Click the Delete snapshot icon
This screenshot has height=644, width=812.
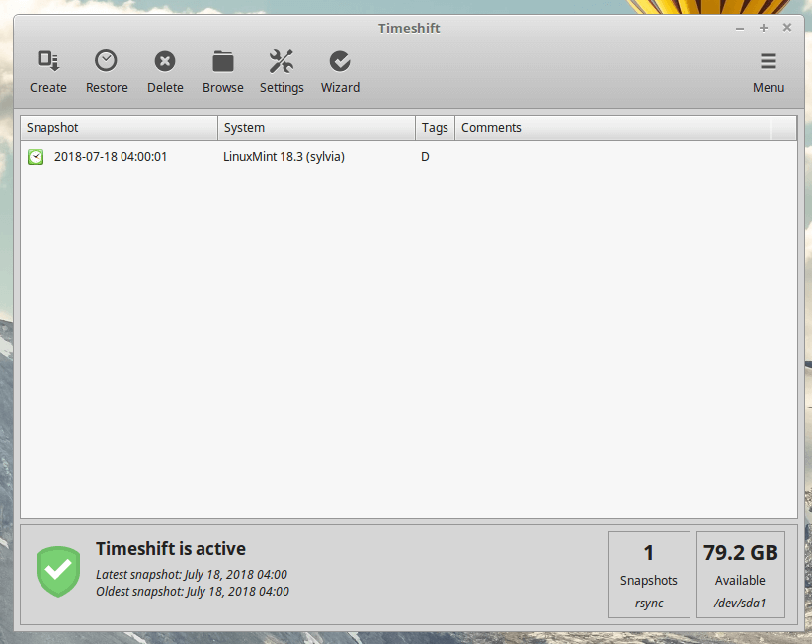coord(165,61)
